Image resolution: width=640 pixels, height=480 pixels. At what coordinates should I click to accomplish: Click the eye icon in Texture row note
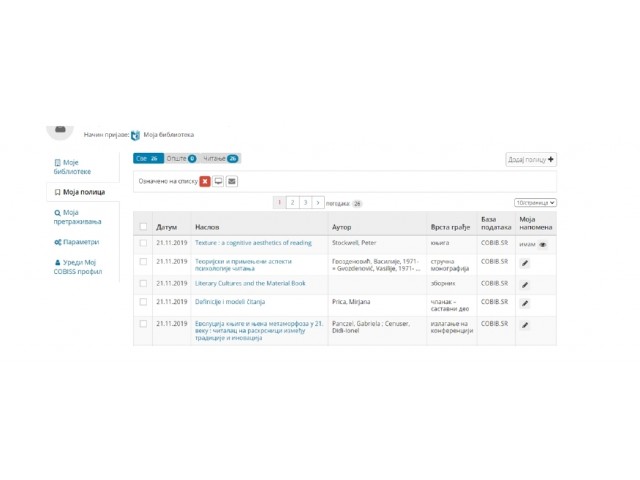542,245
